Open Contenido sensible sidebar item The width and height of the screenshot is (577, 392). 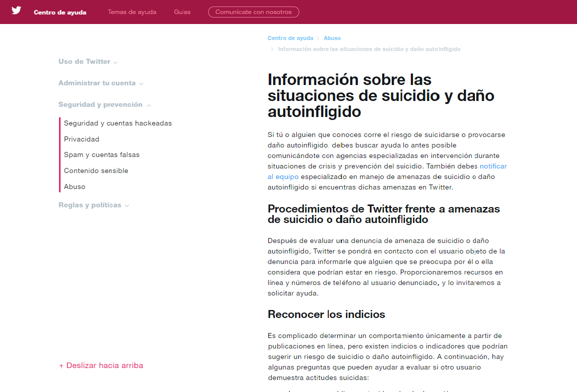[96, 170]
